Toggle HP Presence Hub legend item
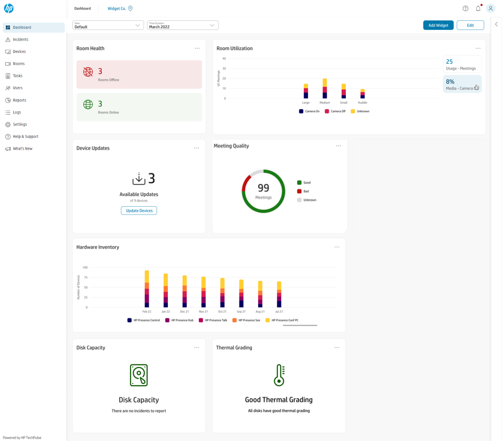The image size is (504, 441). (x=179, y=320)
